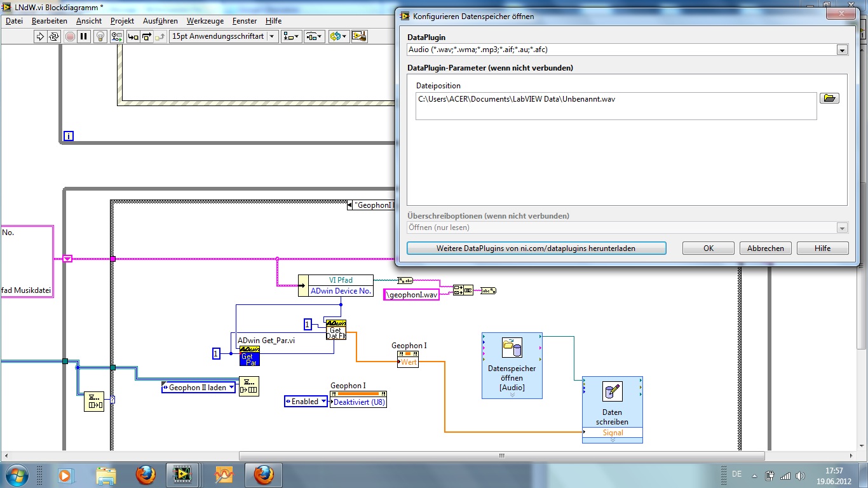Click the loop iteration terminal i
This screenshot has height=488, width=868.
(x=69, y=136)
